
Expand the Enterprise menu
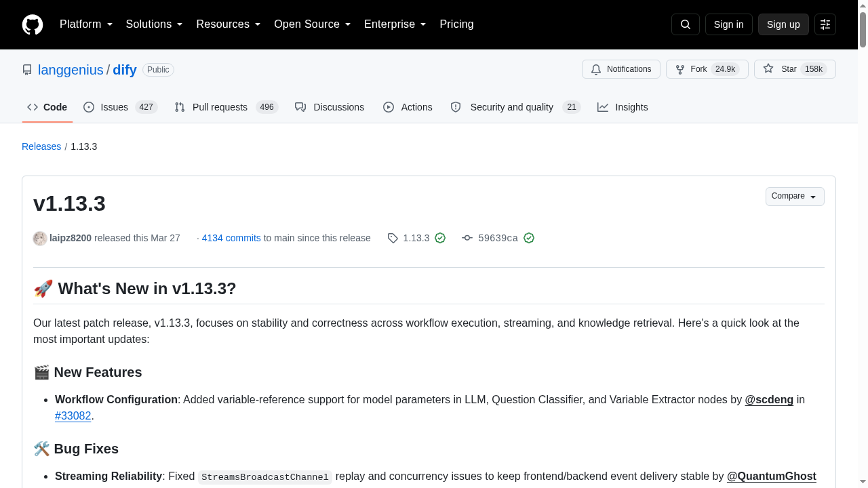click(395, 24)
